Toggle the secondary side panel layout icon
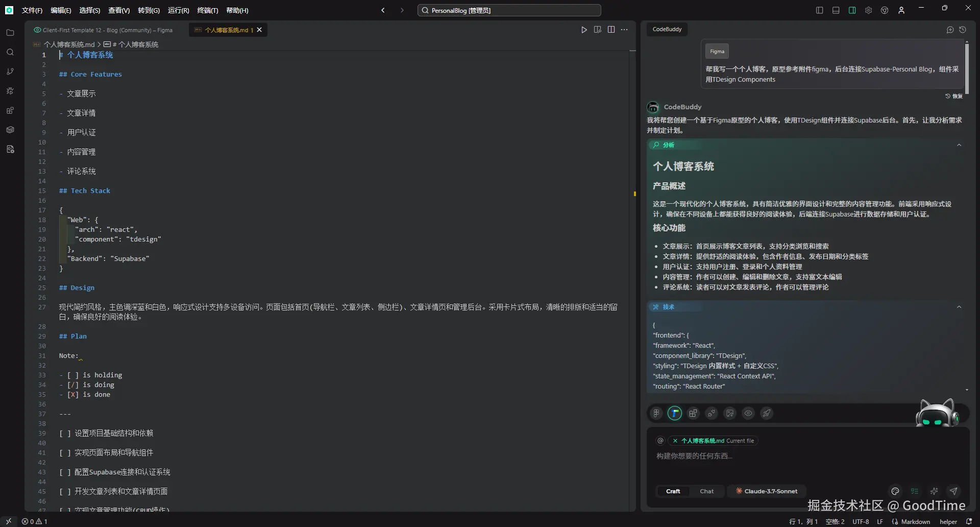The height and width of the screenshot is (527, 980). (852, 10)
